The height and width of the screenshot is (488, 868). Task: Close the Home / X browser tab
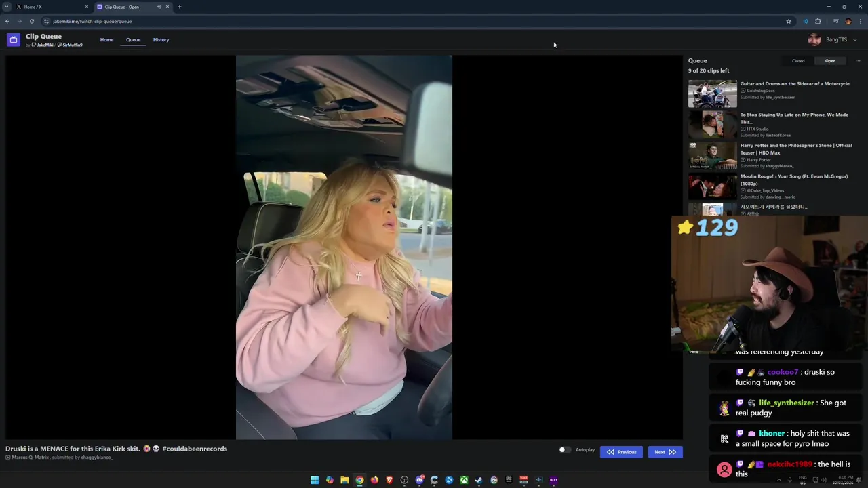coord(87,7)
